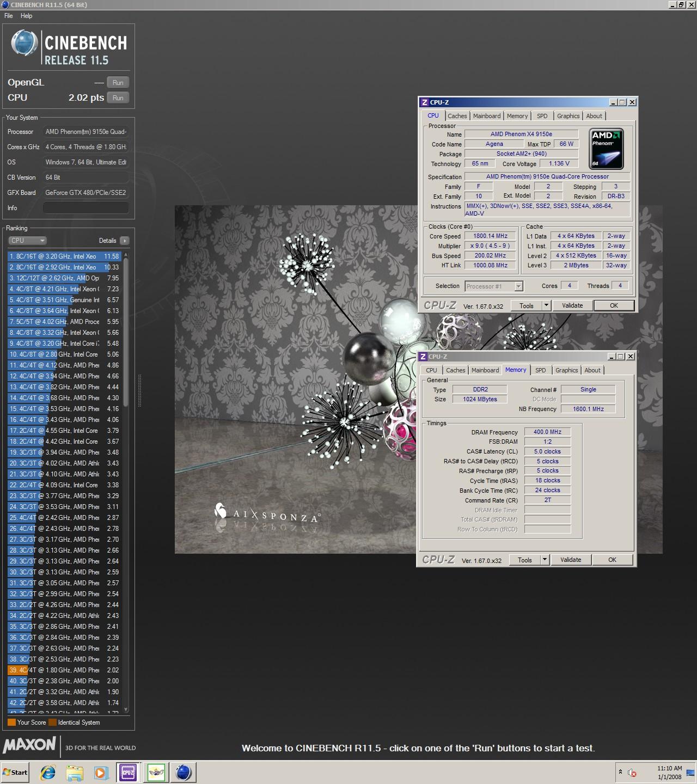This screenshot has width=697, height=784.
Task: Click CPU-Z title icon of top window
Action: point(424,102)
